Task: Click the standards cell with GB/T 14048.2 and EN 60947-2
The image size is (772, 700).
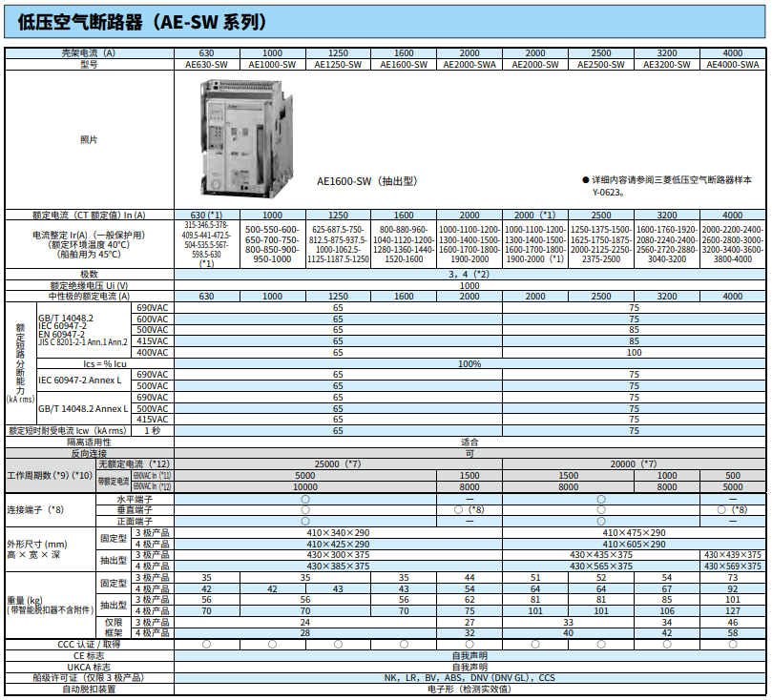Action: click(x=83, y=330)
